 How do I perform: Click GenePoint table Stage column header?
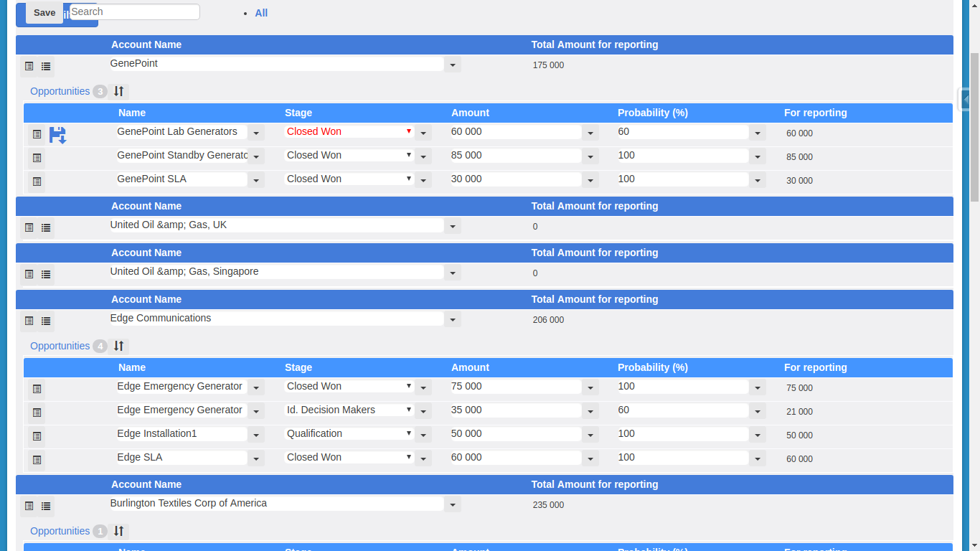point(298,113)
